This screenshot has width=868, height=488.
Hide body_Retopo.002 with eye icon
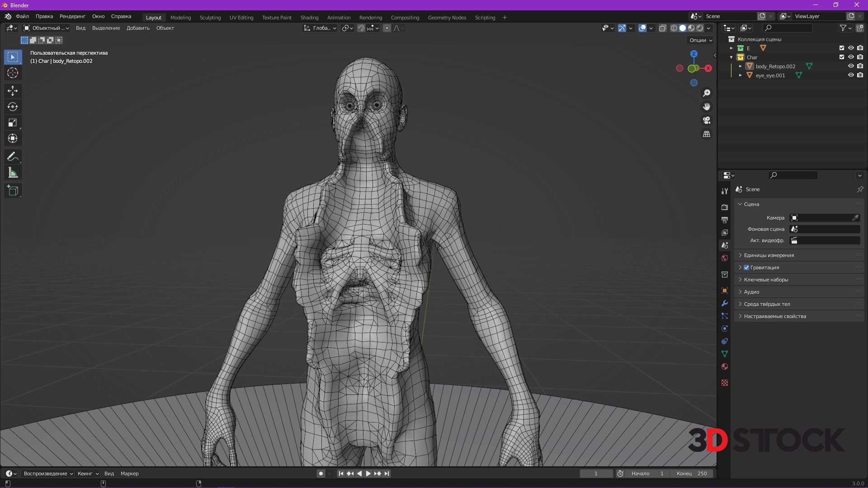[850, 66]
